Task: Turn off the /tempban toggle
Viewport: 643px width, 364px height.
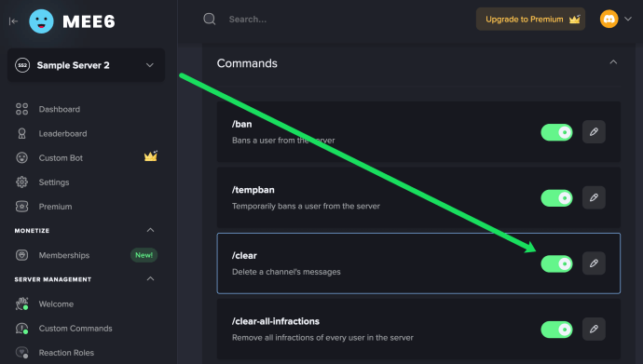Action: 556,198
